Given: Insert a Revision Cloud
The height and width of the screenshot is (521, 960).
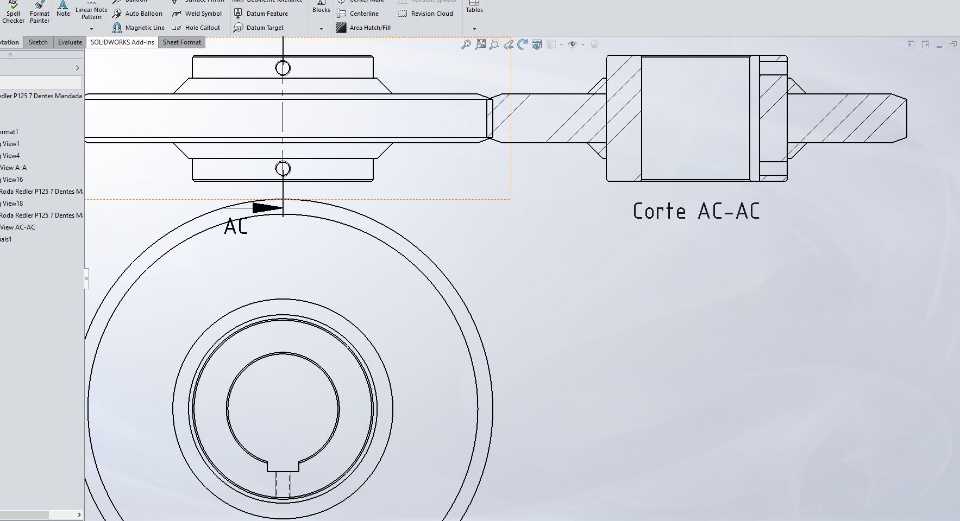Looking at the screenshot, I should [426, 13].
